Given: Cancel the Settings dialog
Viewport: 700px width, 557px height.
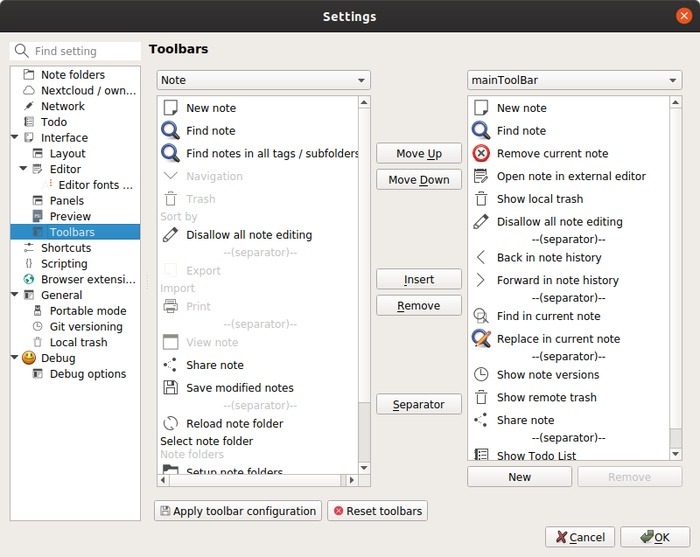Looking at the screenshot, I should [580, 537].
